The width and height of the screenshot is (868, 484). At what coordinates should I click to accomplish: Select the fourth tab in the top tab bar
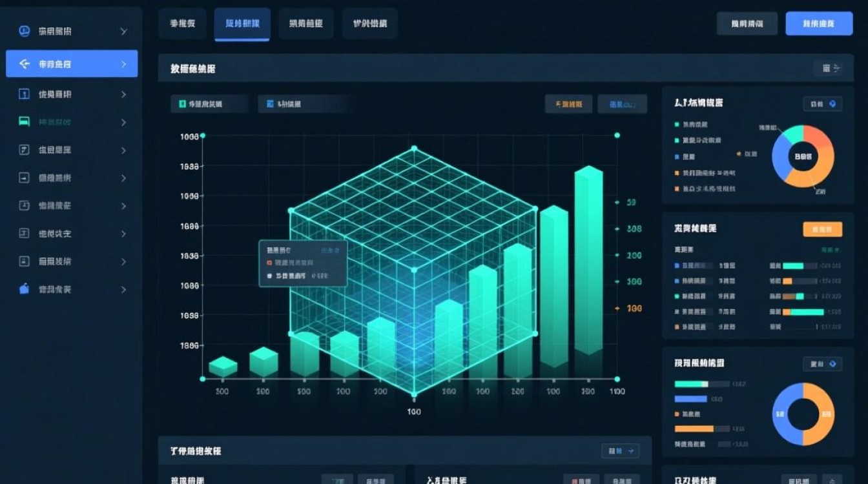pos(369,23)
